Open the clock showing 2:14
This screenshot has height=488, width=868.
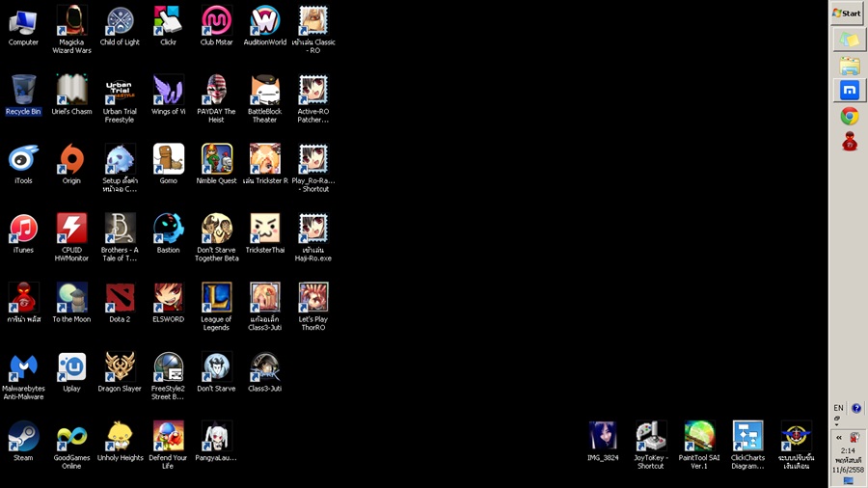tap(848, 460)
